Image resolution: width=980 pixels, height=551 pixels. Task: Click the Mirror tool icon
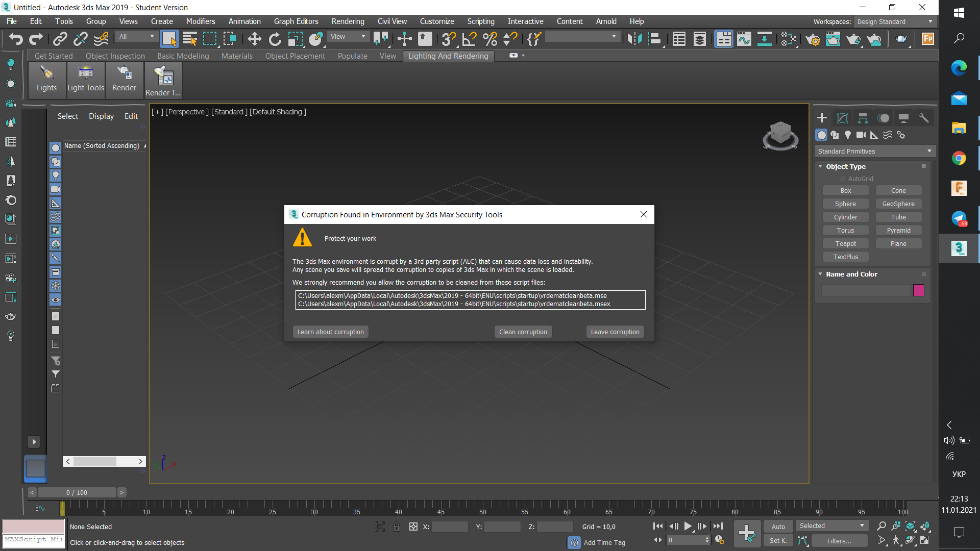pos(634,39)
